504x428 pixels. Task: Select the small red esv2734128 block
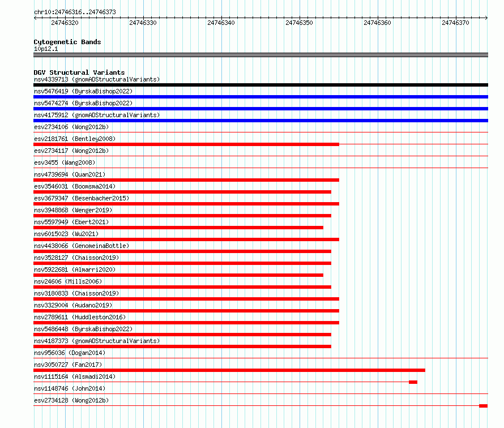(x=484, y=406)
